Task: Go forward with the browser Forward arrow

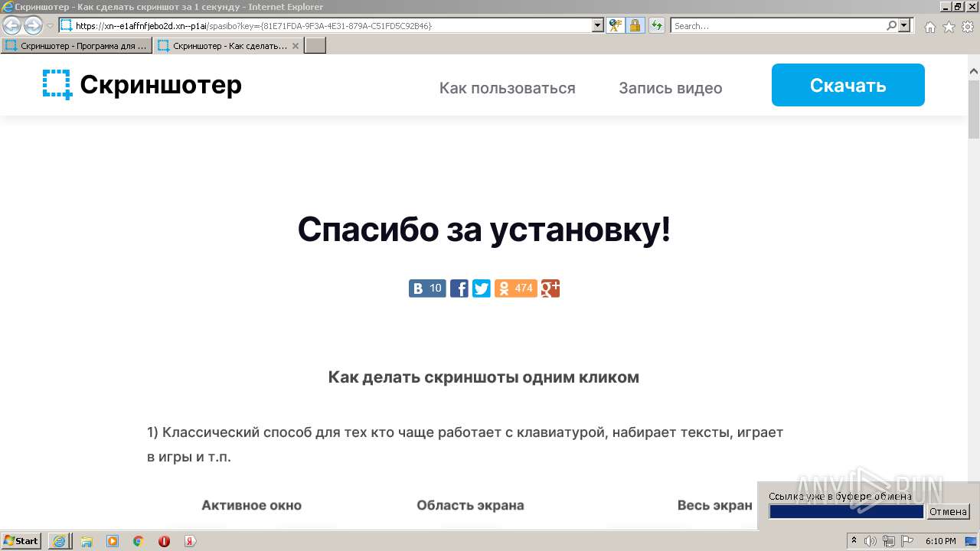Action: 33,26
